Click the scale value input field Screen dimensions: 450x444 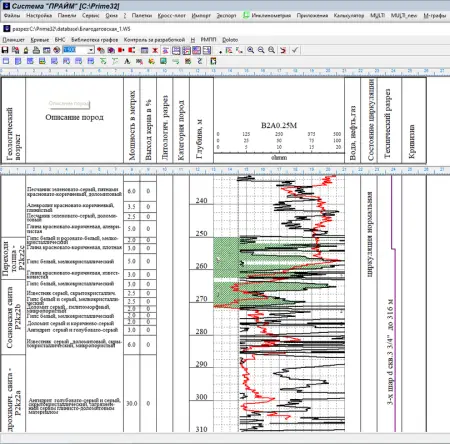click(x=75, y=50)
